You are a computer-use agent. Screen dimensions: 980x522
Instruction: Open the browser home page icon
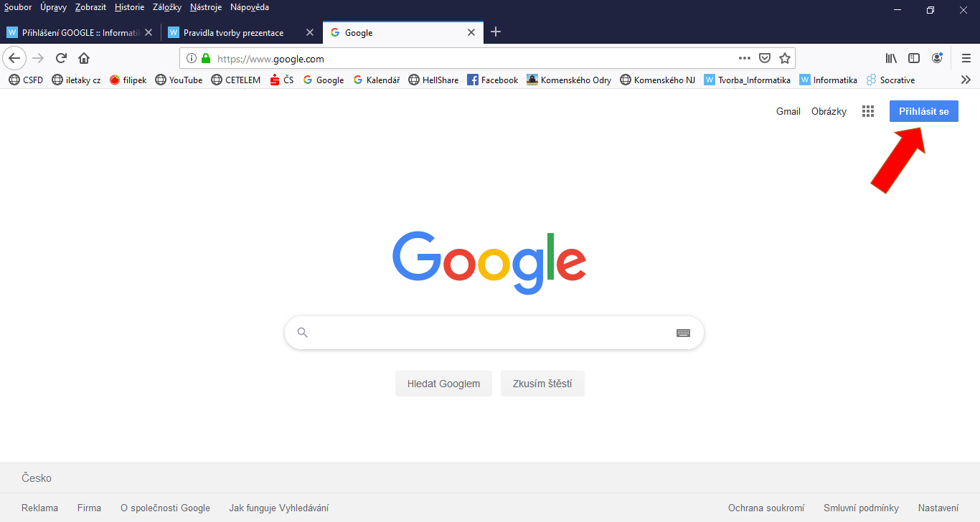(x=84, y=58)
